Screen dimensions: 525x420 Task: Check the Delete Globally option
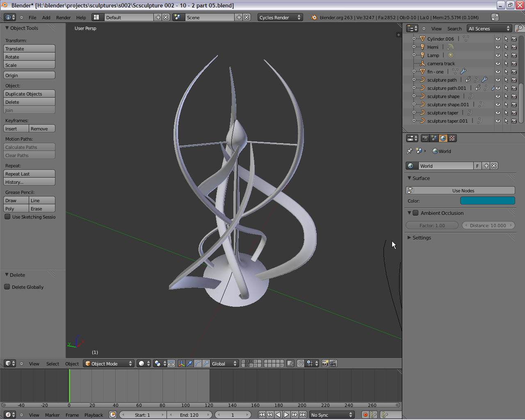pos(7,287)
